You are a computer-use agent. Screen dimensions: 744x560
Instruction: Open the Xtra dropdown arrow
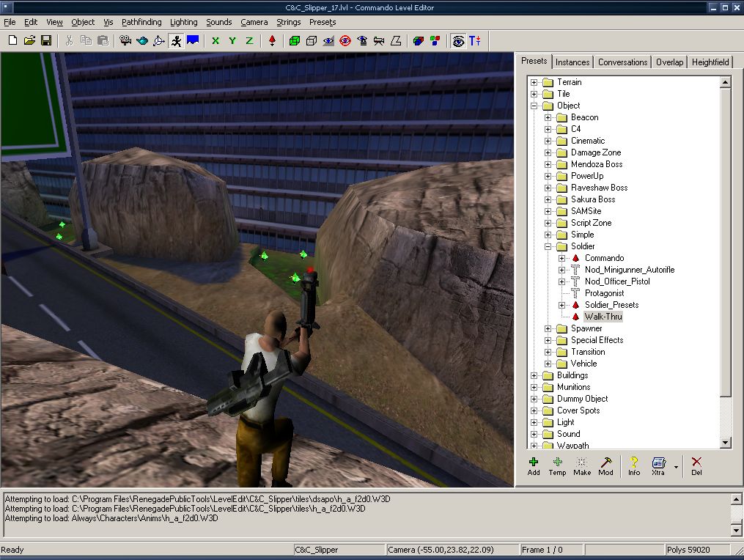tap(676, 466)
